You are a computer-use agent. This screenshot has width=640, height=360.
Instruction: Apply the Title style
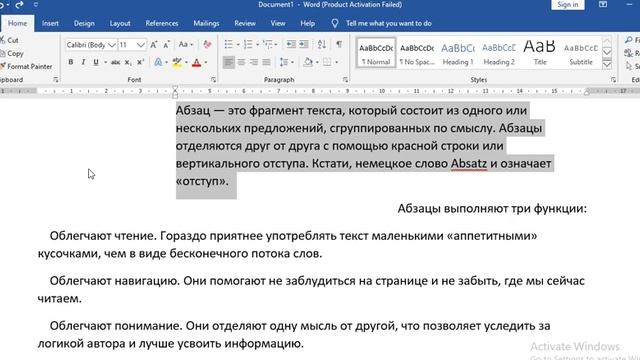(540, 53)
